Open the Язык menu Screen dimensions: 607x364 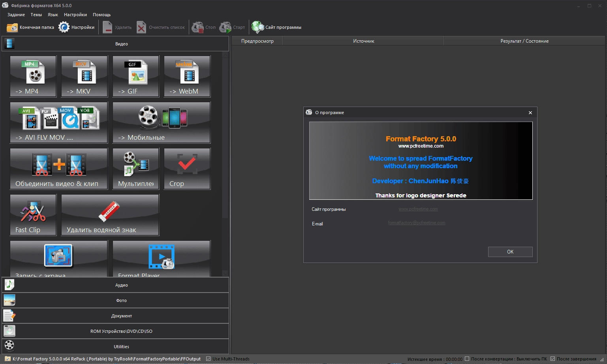53,15
